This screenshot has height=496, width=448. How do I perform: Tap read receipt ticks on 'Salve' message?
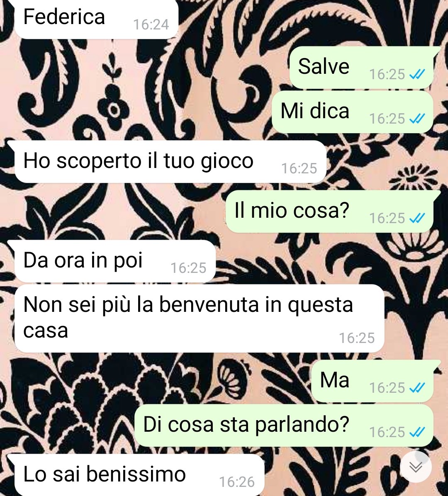(417, 74)
